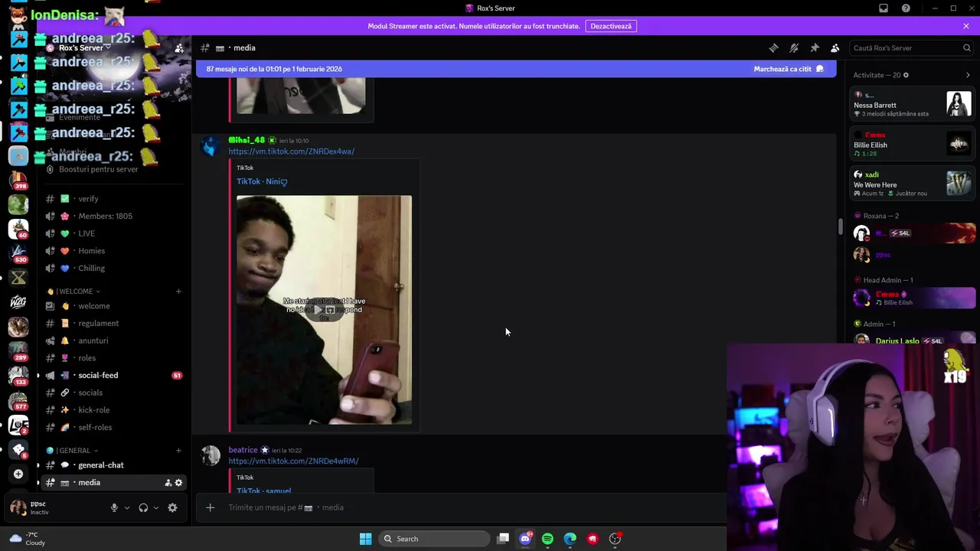Open the general-chat channel
Image resolution: width=980 pixels, height=551 pixels.
pos(115,465)
